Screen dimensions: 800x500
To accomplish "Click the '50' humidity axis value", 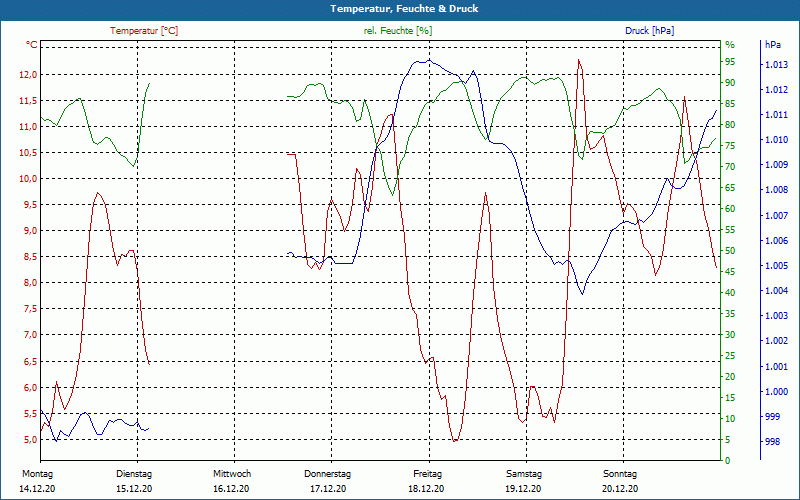I will tap(731, 251).
